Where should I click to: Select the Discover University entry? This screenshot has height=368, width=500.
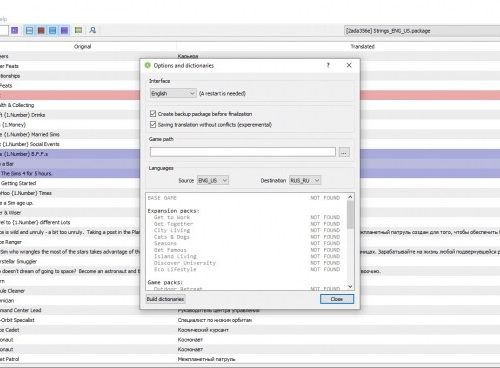(185, 263)
